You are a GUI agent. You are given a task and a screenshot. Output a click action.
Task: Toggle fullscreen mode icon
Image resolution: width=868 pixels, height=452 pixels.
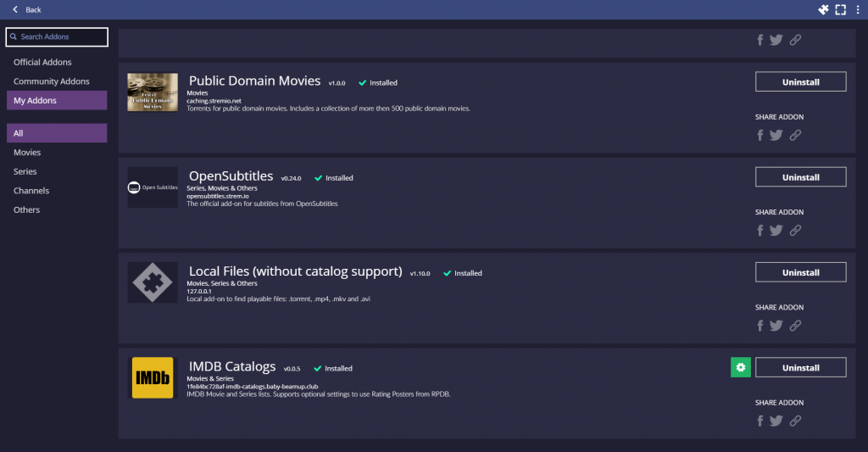pyautogui.click(x=840, y=9)
